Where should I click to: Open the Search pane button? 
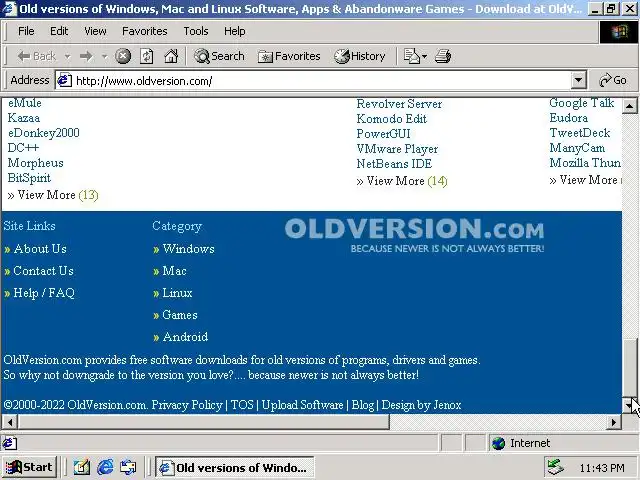point(219,56)
